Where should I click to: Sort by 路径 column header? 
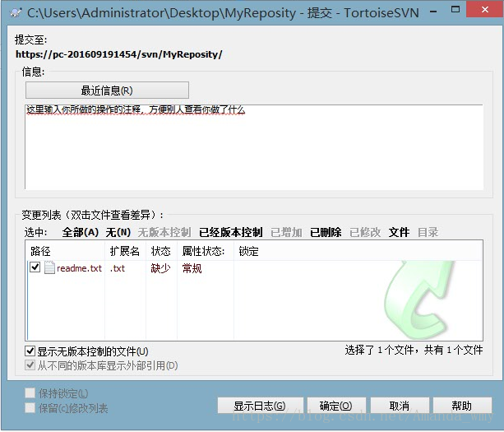[x=66, y=251]
